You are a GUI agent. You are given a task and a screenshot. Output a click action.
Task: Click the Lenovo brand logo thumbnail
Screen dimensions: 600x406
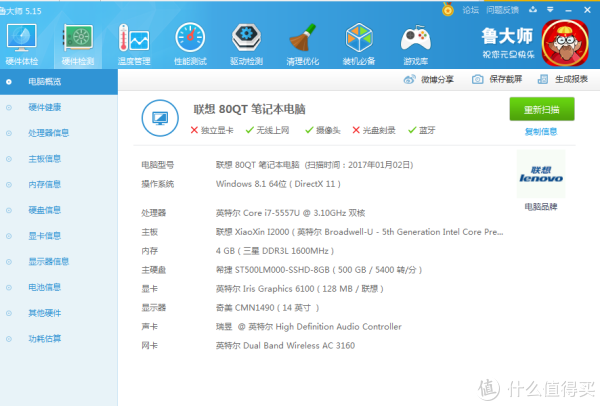tap(541, 174)
